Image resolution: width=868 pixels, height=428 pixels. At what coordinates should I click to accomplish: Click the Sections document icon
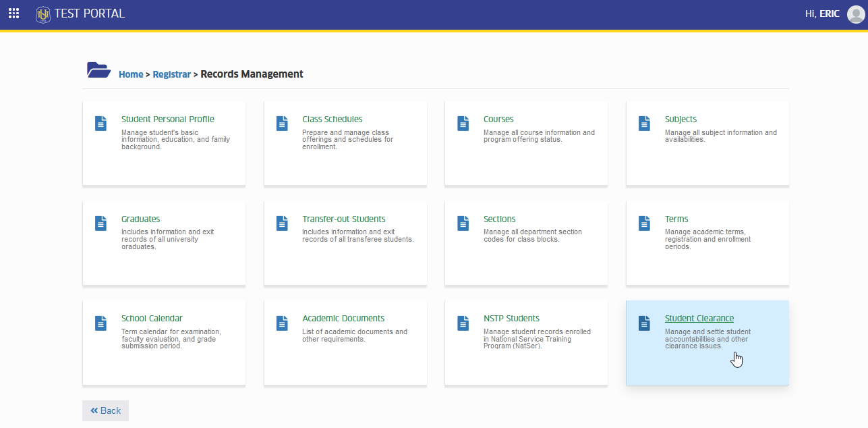coord(463,223)
